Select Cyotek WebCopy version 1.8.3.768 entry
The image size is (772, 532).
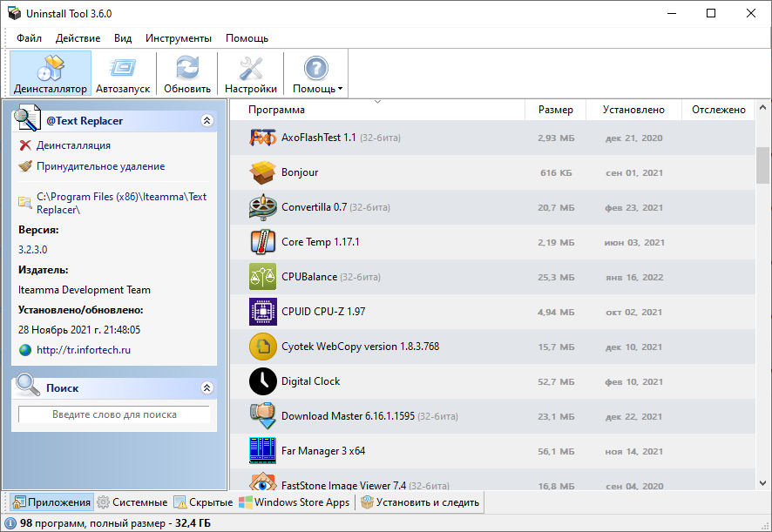(361, 347)
